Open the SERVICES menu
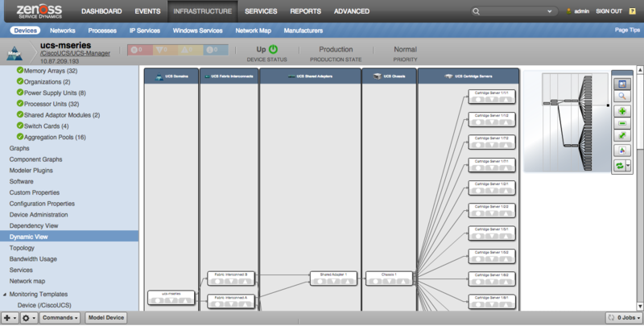The width and height of the screenshot is (644, 326). tap(261, 11)
